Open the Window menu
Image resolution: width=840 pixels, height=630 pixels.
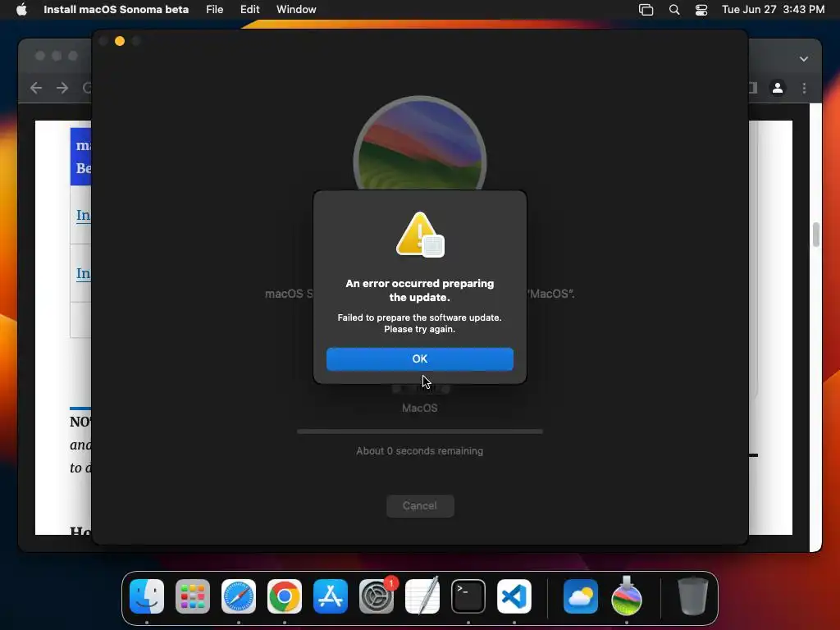coord(296,10)
